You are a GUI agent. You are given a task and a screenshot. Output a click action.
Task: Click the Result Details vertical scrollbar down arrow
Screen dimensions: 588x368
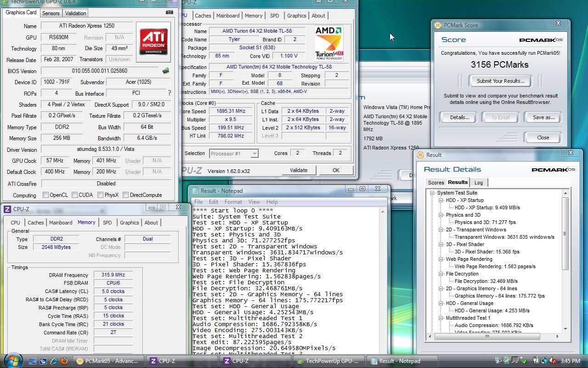[565, 329]
